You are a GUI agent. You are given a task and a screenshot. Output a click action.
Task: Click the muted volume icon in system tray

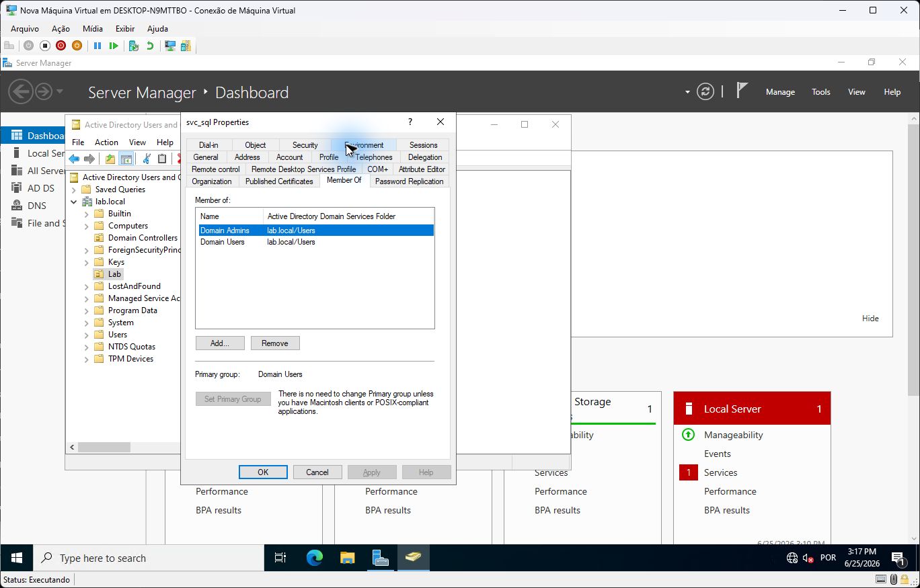808,558
